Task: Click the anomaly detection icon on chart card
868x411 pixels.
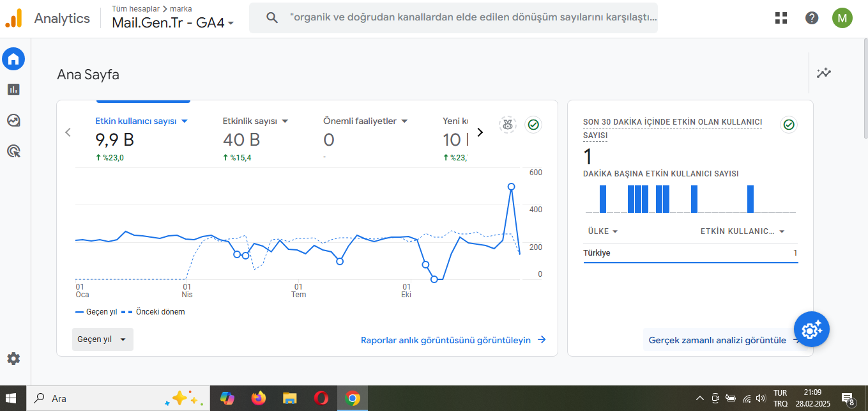Action: click(508, 125)
